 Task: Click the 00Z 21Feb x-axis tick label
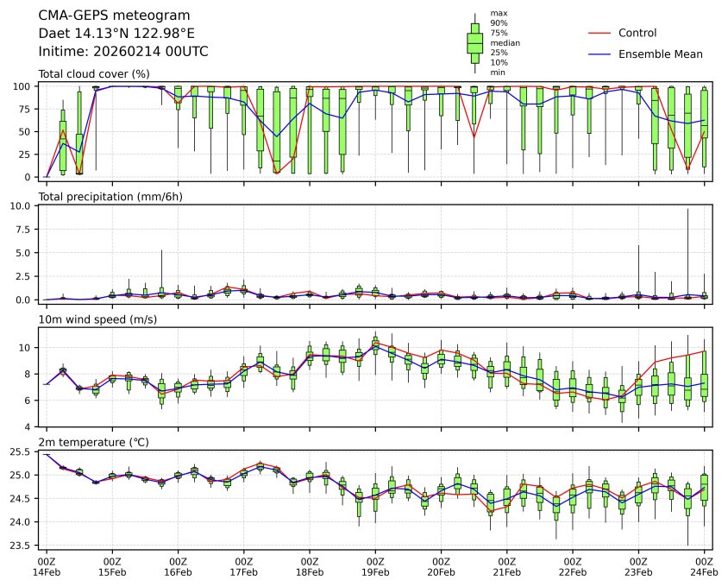506,566
